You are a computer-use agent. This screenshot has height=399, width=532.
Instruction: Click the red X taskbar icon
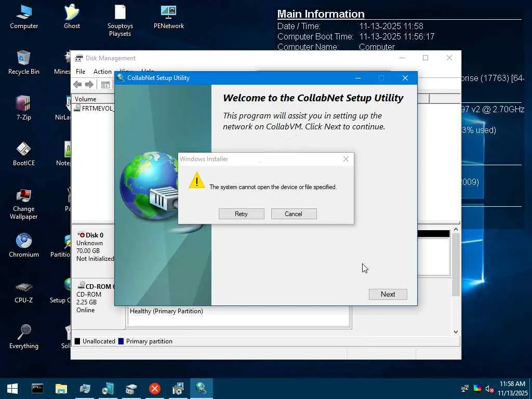click(x=155, y=389)
